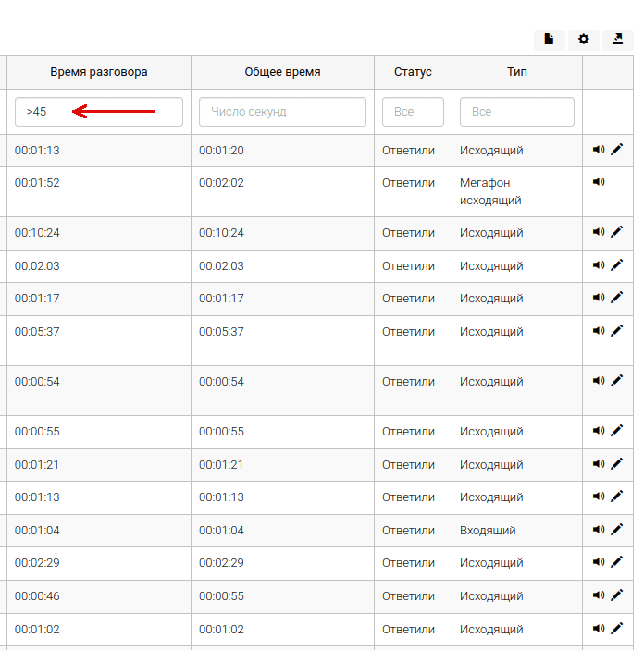644x650 pixels.
Task: Edit the 00:10:24 call entry
Action: 617,232
